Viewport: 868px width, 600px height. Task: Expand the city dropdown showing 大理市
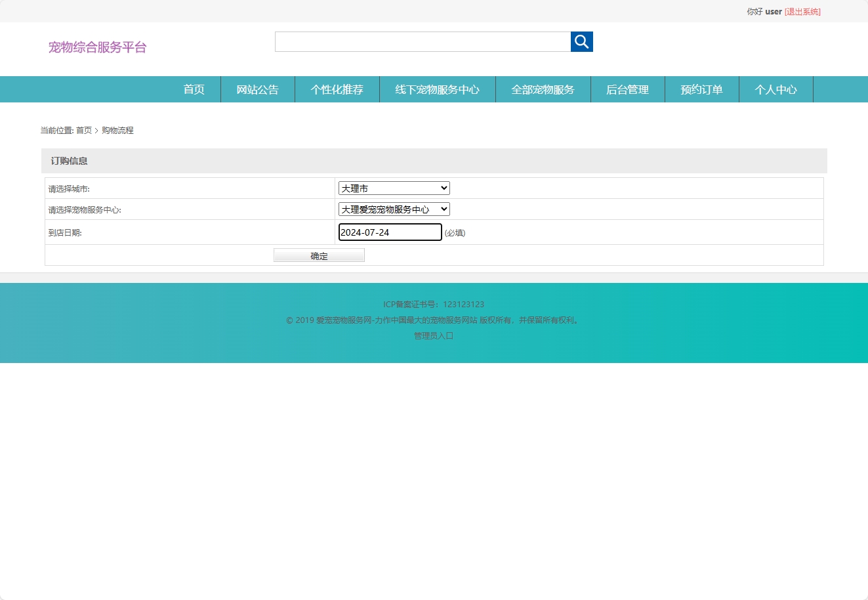[x=394, y=188]
